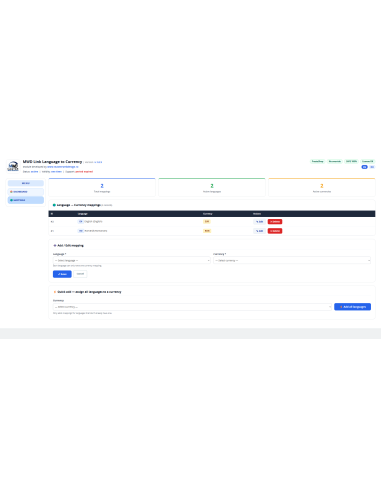Open the developer website link in header

(63, 167)
